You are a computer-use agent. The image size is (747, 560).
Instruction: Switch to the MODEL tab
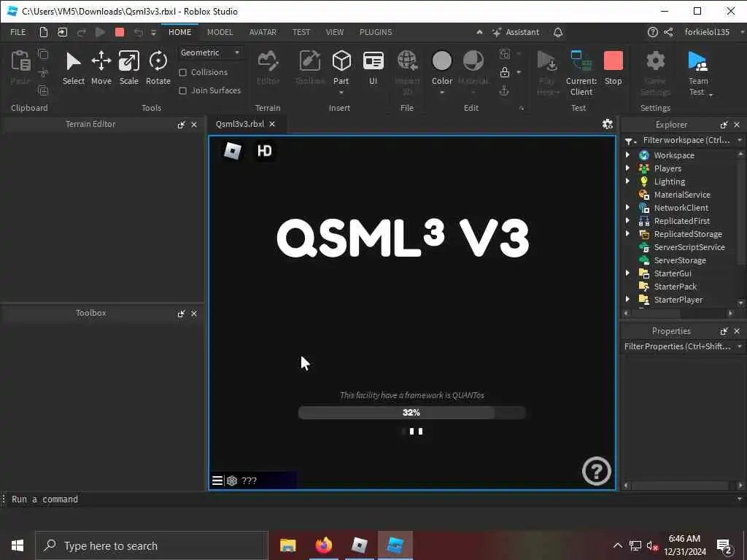220,32
